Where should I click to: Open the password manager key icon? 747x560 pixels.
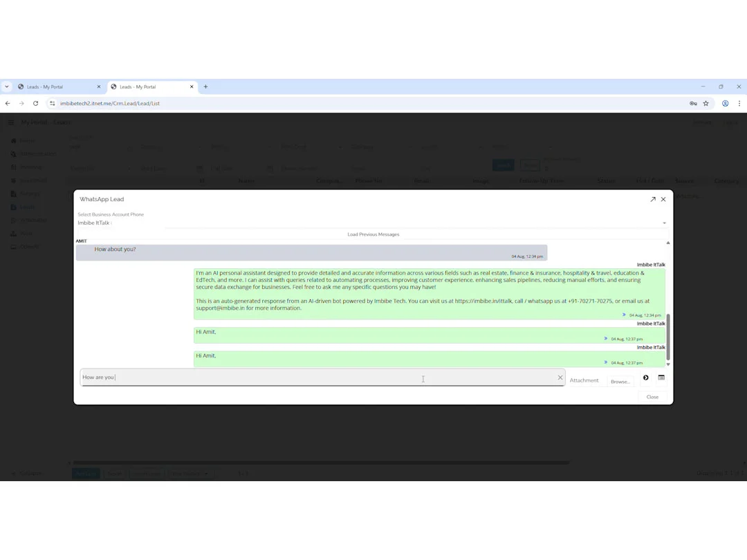pos(692,103)
